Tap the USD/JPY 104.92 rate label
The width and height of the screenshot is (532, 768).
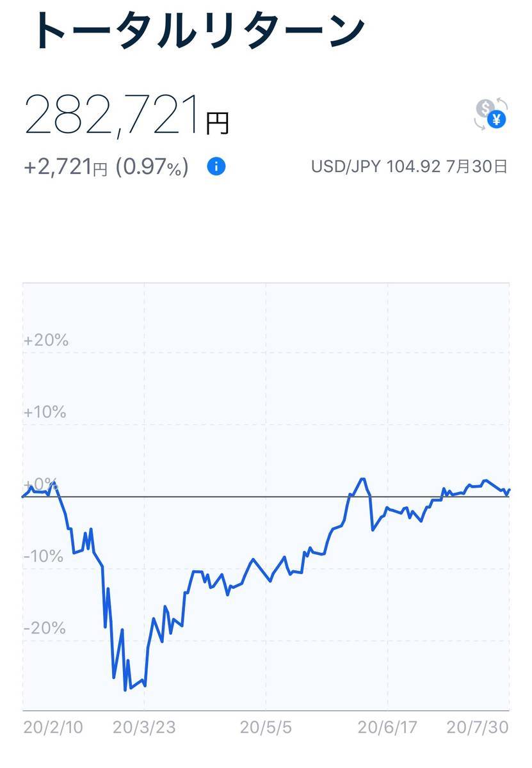tap(376, 167)
